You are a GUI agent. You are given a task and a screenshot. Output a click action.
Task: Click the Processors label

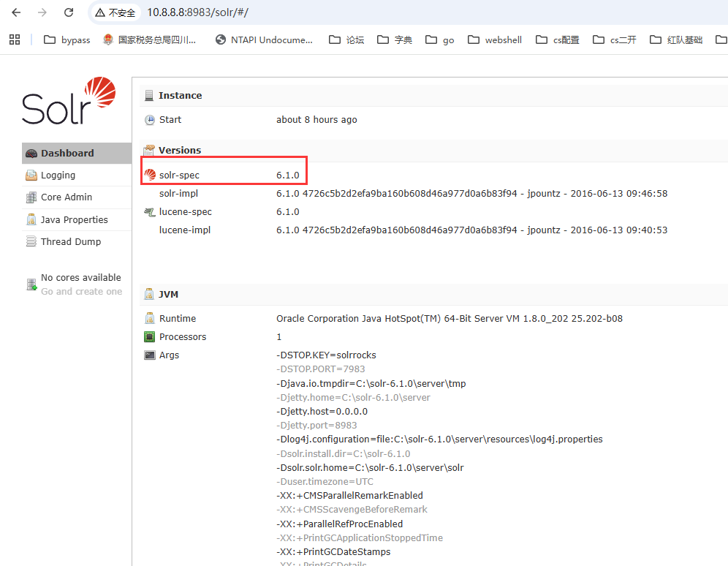pyautogui.click(x=183, y=337)
